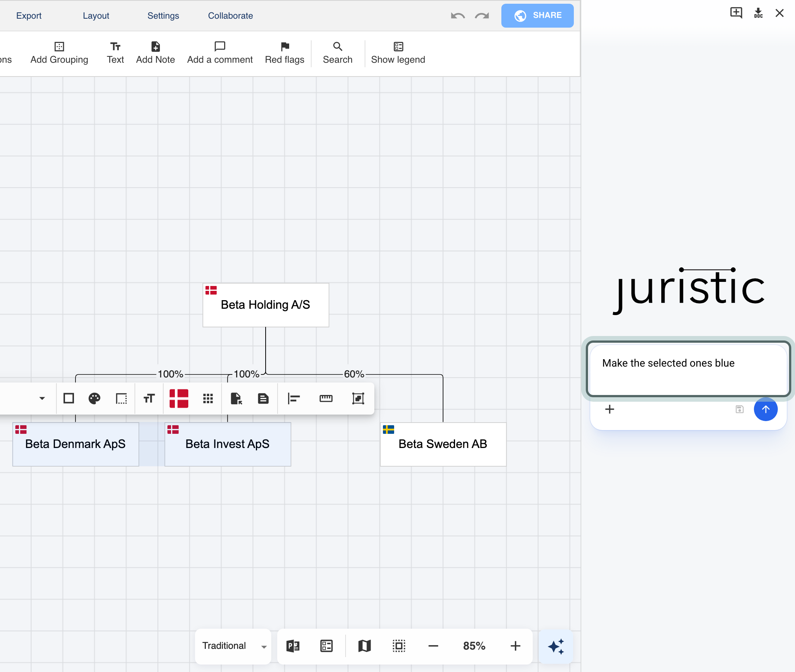Click the text size icon
Screen dimensions: 795x672
pyautogui.click(x=149, y=398)
